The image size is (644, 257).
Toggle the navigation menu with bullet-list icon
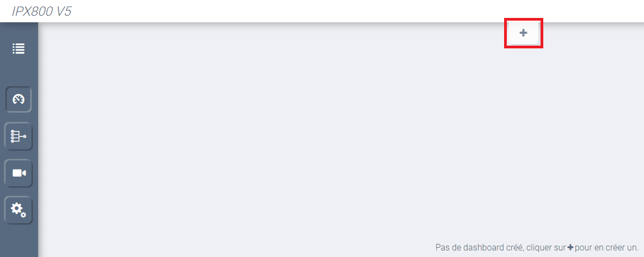click(x=19, y=49)
